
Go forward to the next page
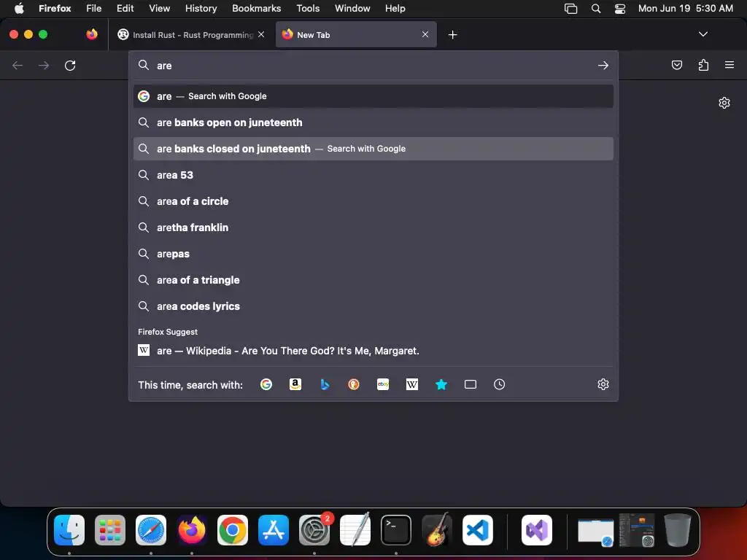(44, 65)
